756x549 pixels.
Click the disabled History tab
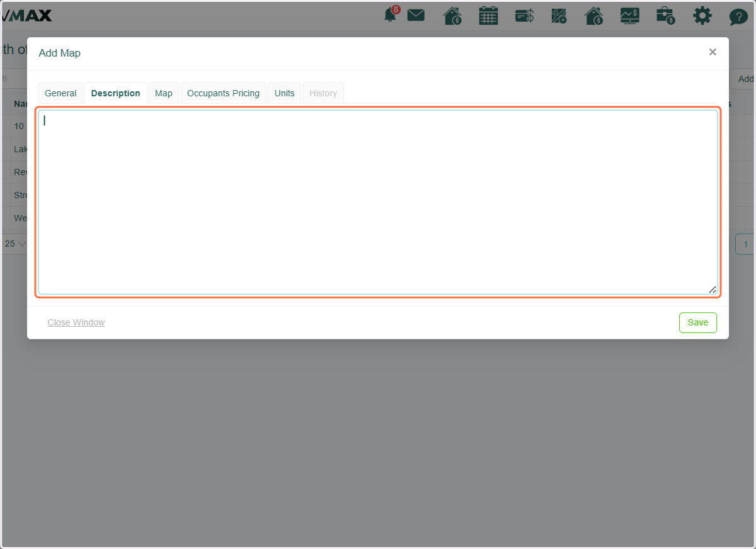pyautogui.click(x=323, y=93)
